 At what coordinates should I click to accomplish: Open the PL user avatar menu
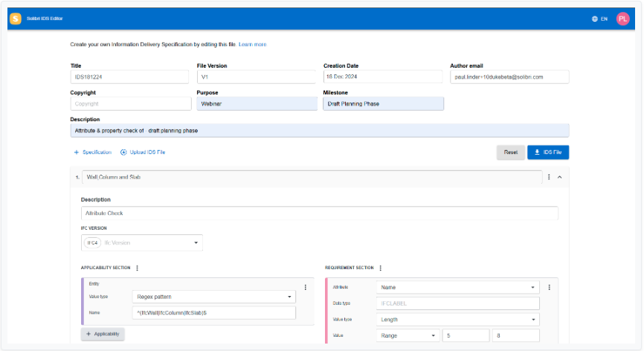click(622, 19)
